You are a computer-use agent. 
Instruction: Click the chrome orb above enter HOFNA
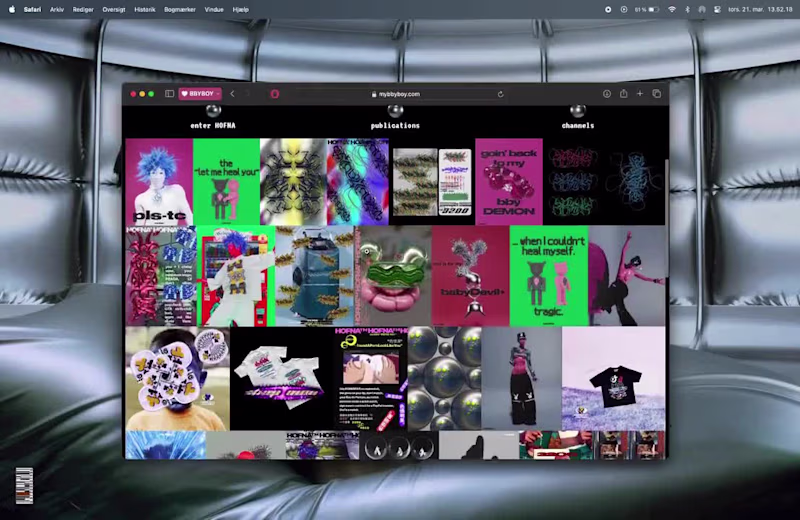tap(213, 111)
